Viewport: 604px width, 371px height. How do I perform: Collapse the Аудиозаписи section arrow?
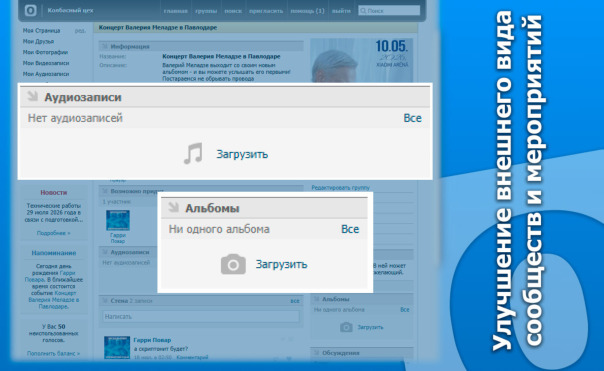pyautogui.click(x=33, y=96)
